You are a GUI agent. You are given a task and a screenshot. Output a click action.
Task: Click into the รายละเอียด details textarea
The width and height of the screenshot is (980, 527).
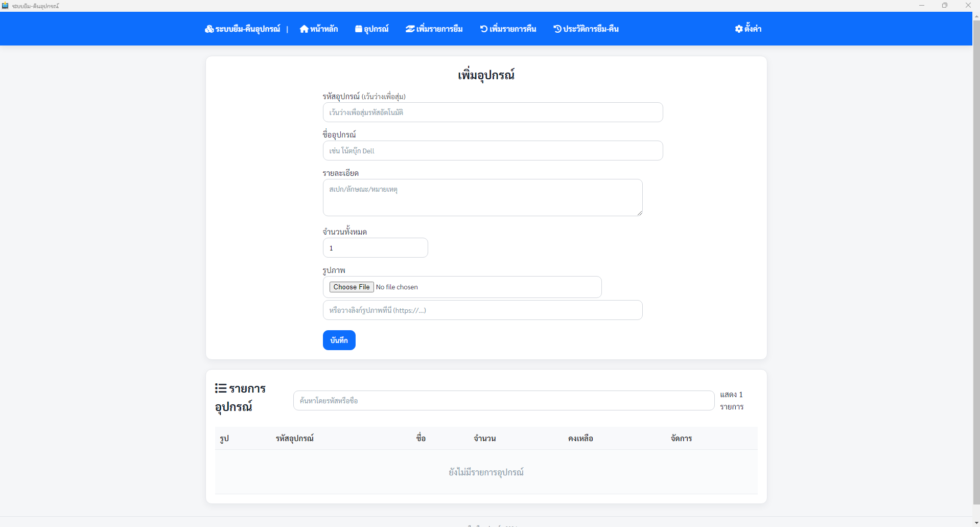tap(482, 197)
